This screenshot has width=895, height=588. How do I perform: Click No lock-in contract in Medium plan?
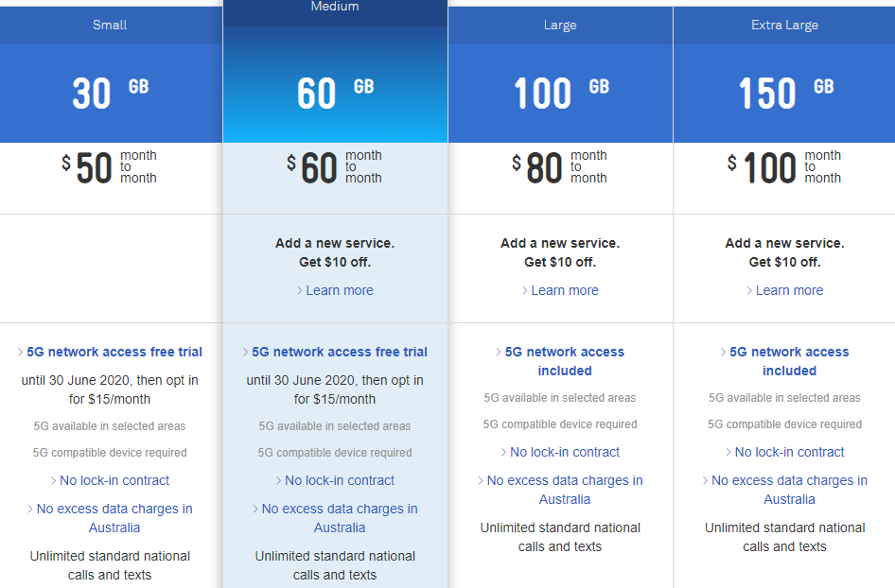[339, 480]
